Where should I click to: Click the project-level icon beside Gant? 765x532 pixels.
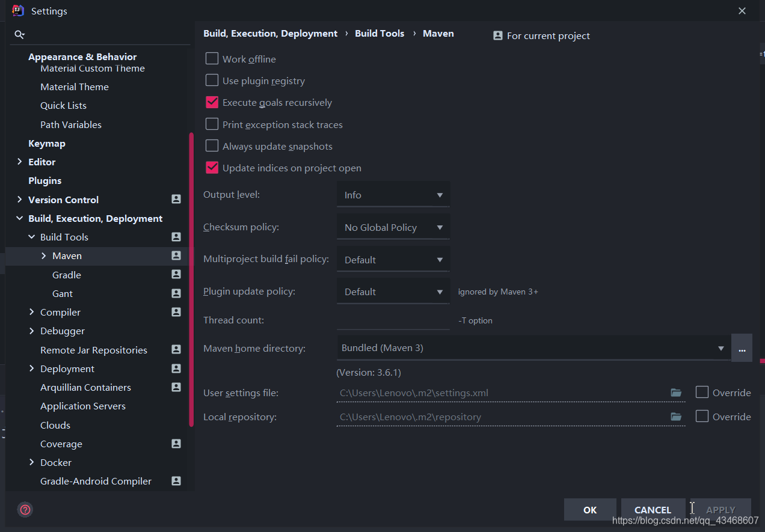tap(176, 293)
